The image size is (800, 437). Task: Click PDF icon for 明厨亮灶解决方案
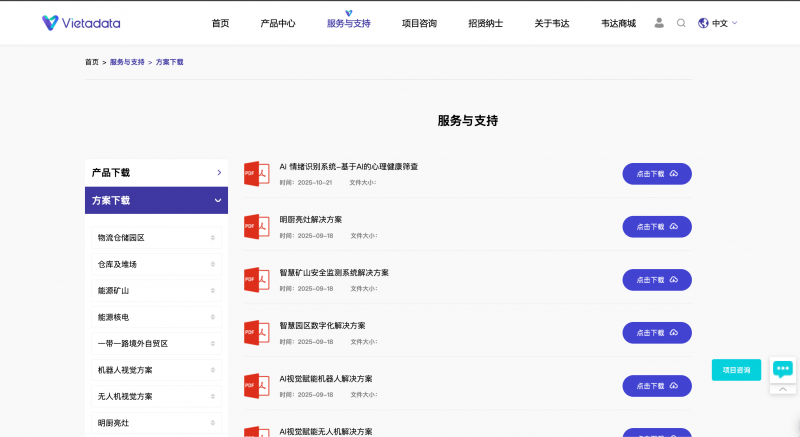click(256, 226)
